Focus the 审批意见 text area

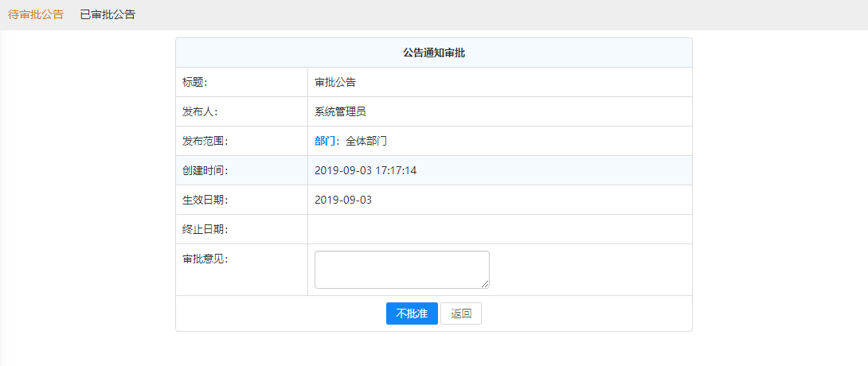click(x=401, y=269)
